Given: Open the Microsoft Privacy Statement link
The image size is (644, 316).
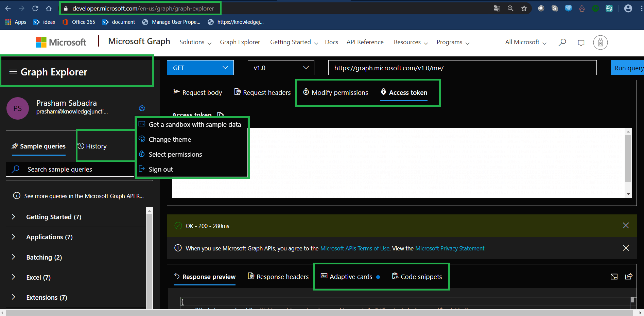Looking at the screenshot, I should (449, 248).
